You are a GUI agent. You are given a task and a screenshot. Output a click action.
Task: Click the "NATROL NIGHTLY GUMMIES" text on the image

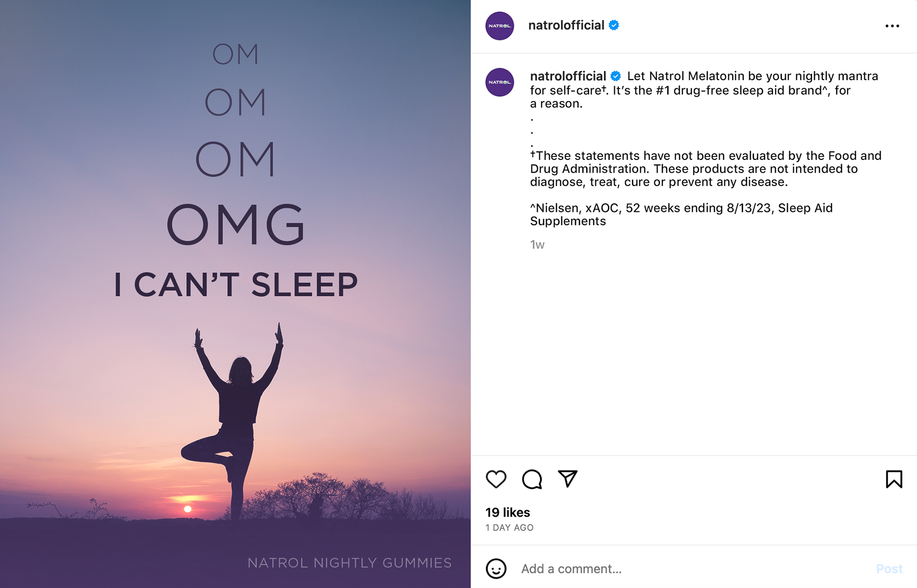point(349,563)
